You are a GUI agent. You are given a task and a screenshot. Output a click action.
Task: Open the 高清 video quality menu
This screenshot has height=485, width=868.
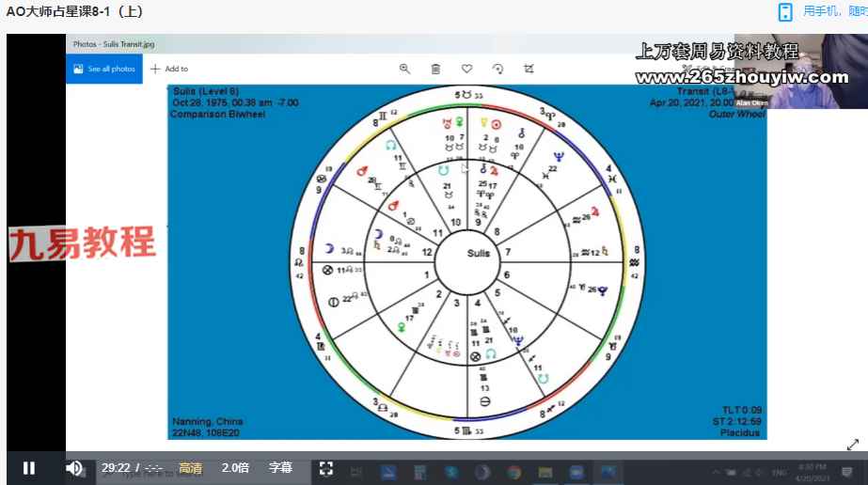click(x=190, y=468)
